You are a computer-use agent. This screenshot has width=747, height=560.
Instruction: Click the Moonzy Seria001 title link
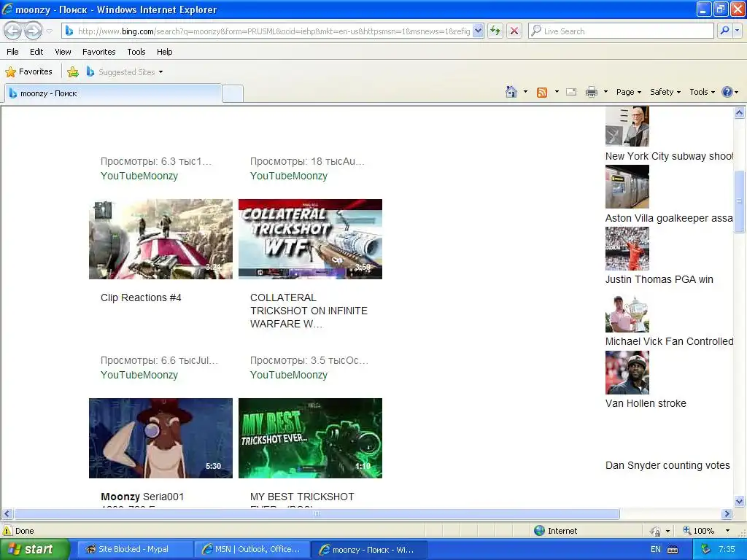pyautogui.click(x=142, y=497)
